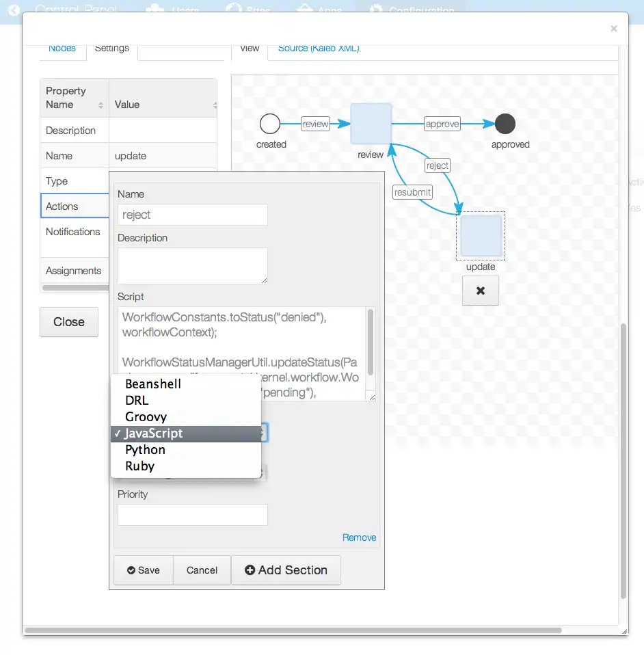Select the Notifications property row
Image resolution: width=644 pixels, height=655 pixels.
[x=73, y=231]
